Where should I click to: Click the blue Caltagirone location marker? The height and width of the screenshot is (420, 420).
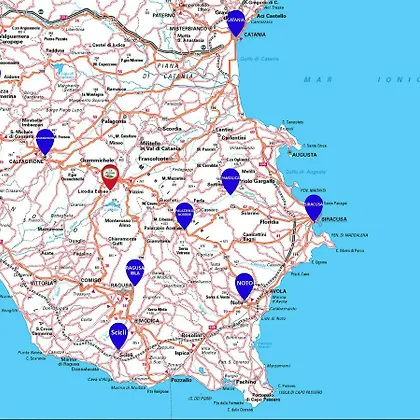pyautogui.click(x=45, y=142)
